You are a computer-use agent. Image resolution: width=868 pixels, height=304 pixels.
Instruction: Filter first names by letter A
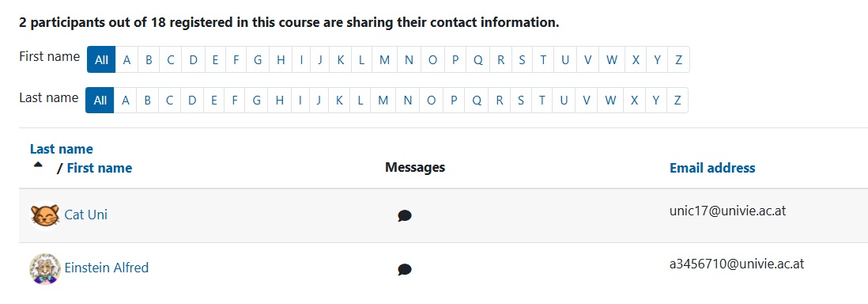click(x=126, y=60)
